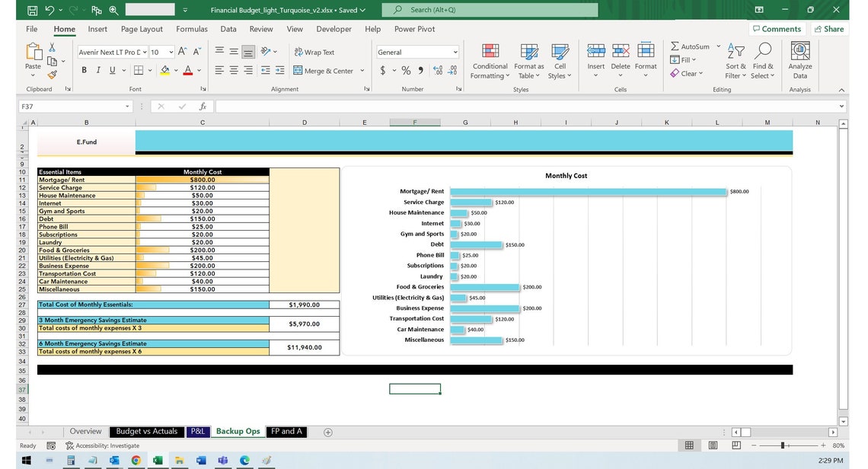Open Conditional Formatting options
This screenshot has width=868, height=469.
click(490, 61)
